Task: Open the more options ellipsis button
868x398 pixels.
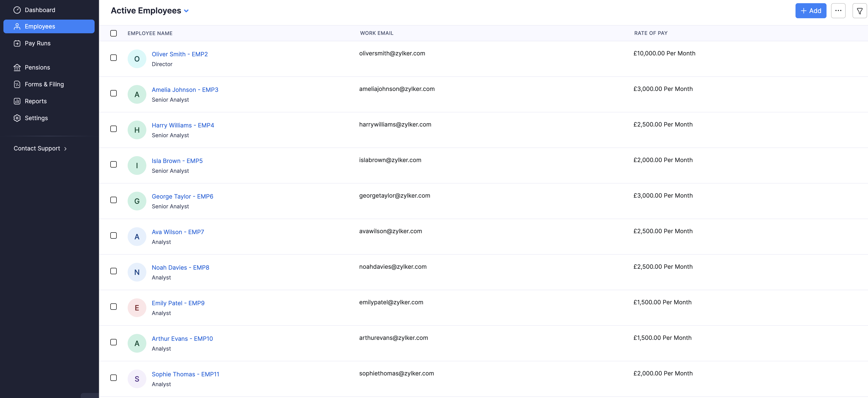Action: [x=838, y=11]
